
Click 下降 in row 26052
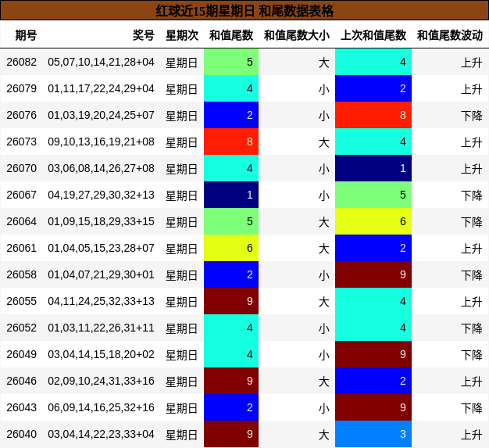472,328
